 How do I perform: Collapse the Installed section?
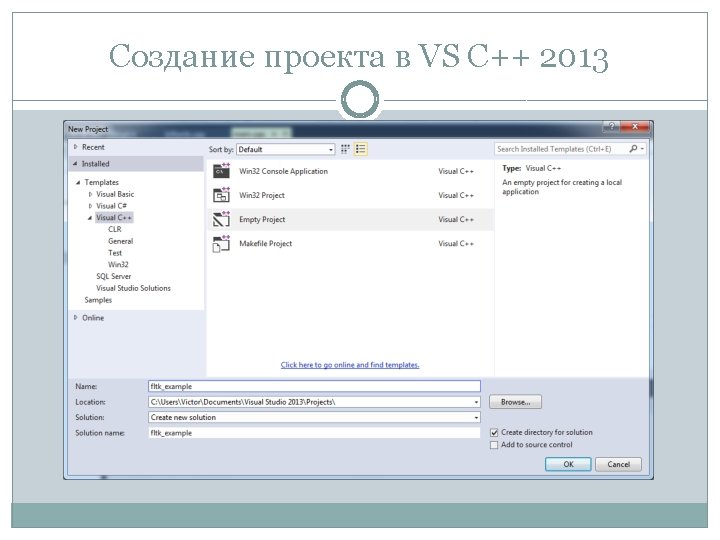click(x=75, y=163)
